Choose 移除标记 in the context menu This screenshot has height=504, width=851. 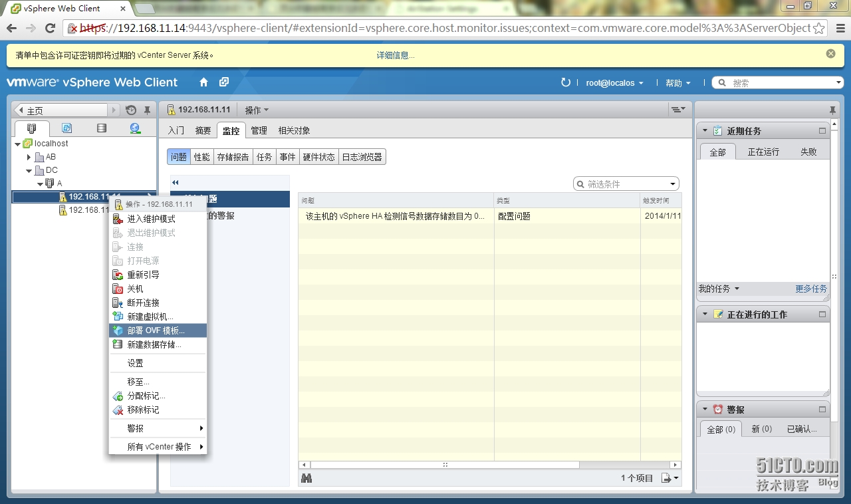(158, 410)
